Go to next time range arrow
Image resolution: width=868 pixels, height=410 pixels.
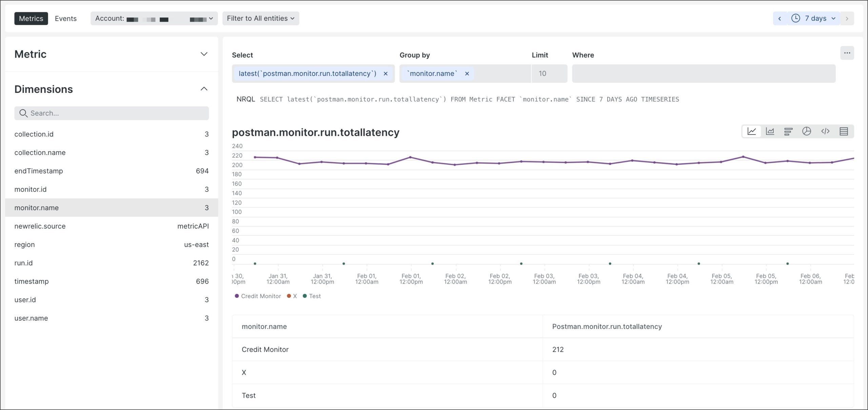tap(847, 19)
